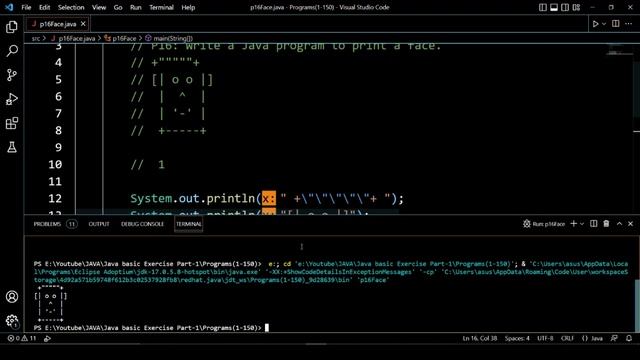
Task: Select Run: p16Face terminal task
Action: click(544, 224)
